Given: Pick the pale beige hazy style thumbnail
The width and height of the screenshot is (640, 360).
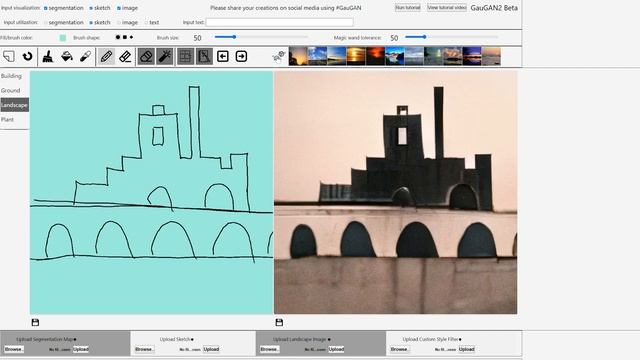Looking at the screenshot, I should coord(491,56).
